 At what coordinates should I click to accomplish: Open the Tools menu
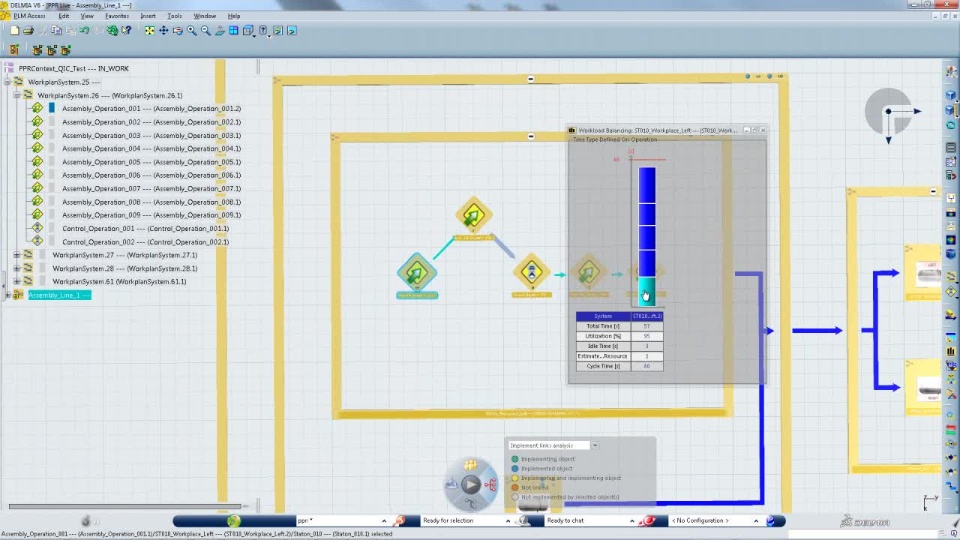pyautogui.click(x=174, y=16)
